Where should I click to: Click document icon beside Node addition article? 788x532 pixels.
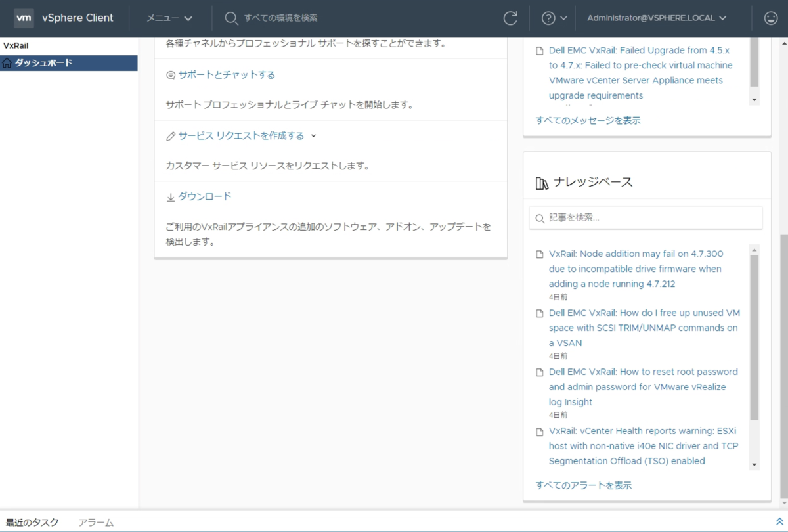(540, 254)
